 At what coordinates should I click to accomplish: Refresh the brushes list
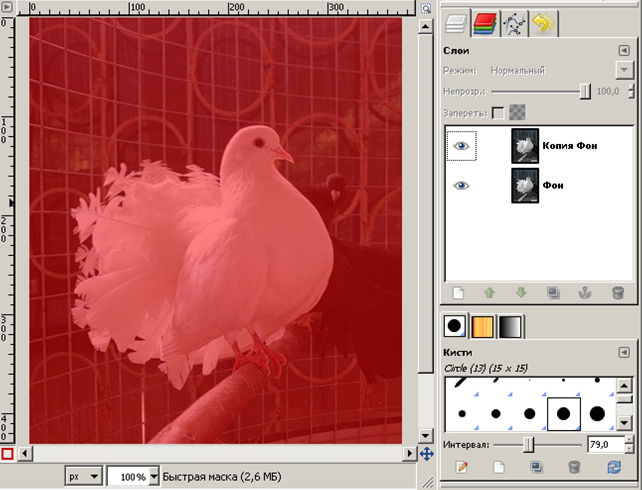(x=613, y=467)
